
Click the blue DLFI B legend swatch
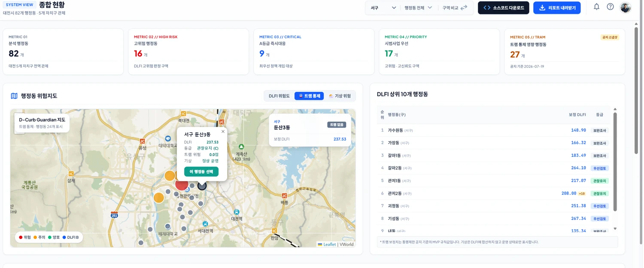64,237
